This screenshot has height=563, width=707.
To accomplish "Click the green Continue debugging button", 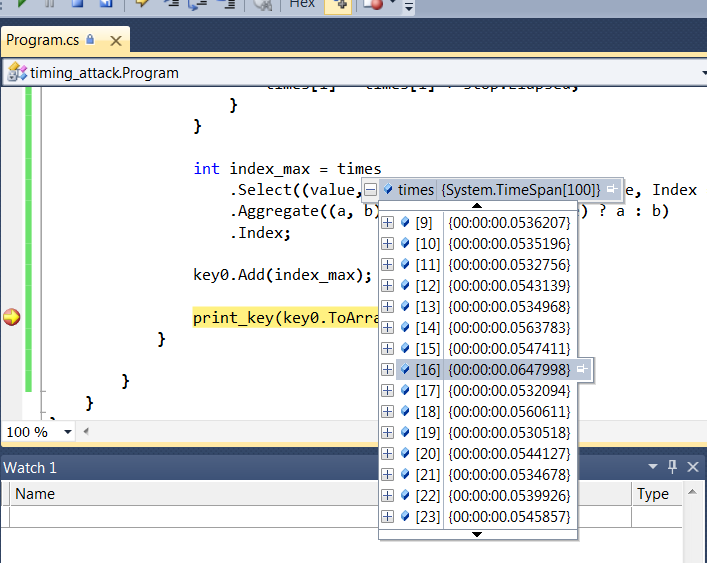I will coord(20,3).
